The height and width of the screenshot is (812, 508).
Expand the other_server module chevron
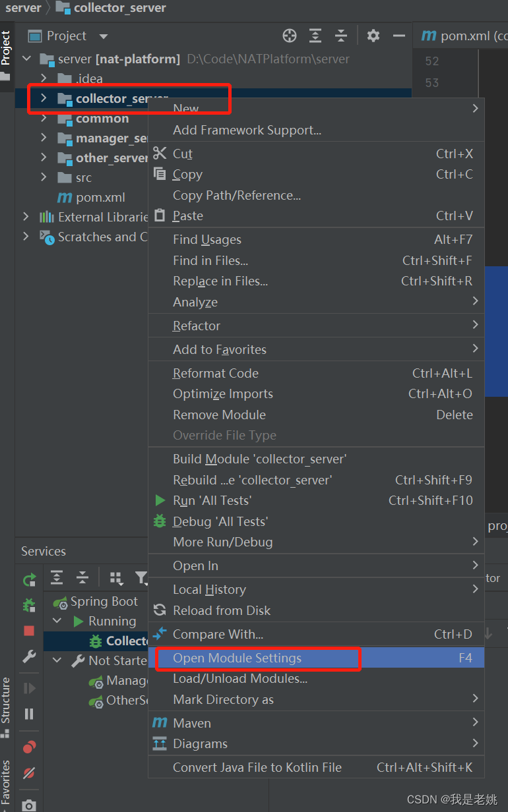[44, 158]
